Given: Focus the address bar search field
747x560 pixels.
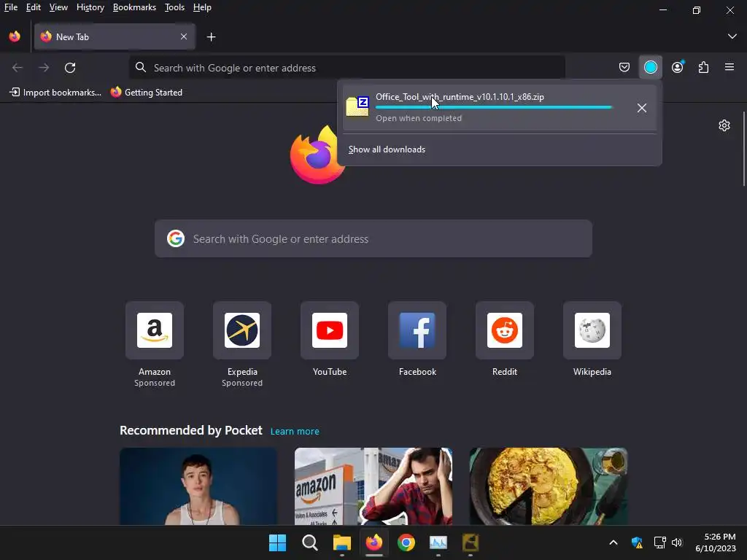Looking at the screenshot, I should pos(347,68).
